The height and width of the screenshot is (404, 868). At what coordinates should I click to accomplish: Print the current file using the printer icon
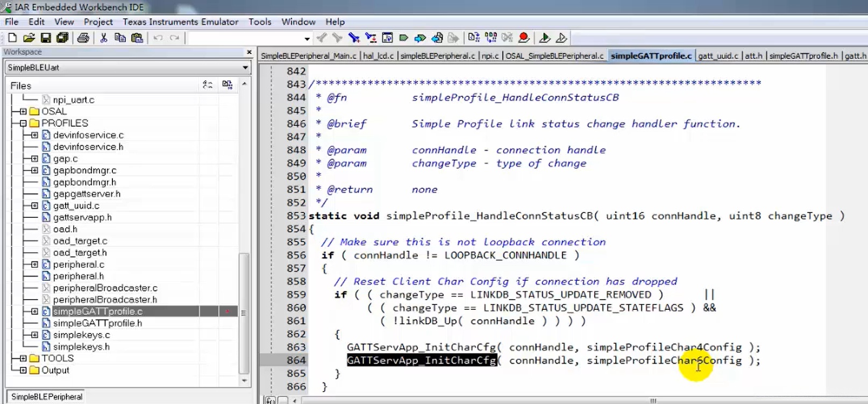(x=83, y=38)
